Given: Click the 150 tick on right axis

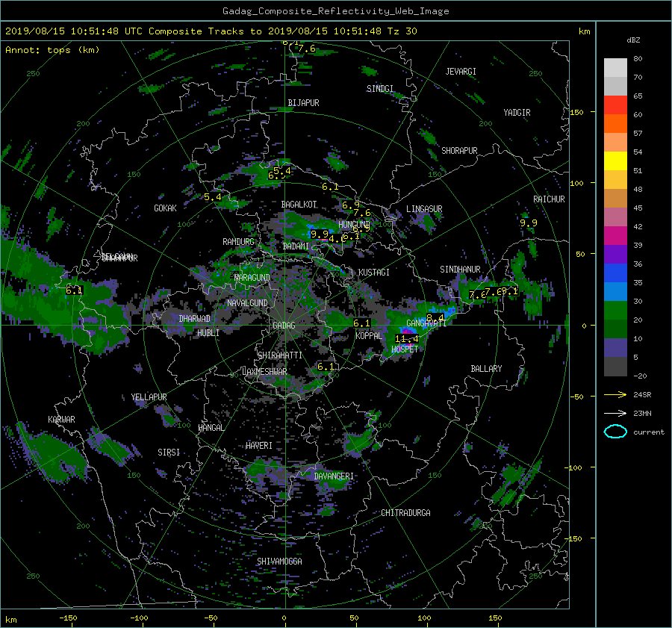Looking at the screenshot, I should (x=577, y=112).
